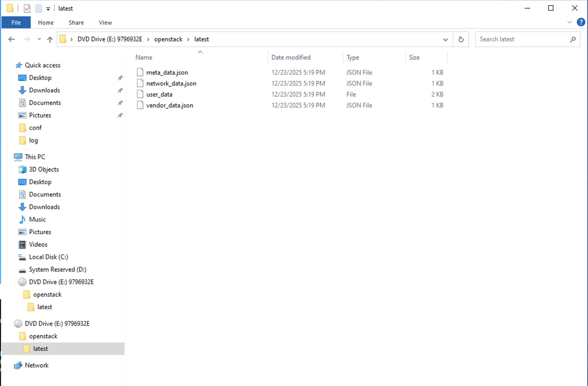The width and height of the screenshot is (588, 386).
Task: Open System Reserved (D:) drive
Action: (58, 269)
